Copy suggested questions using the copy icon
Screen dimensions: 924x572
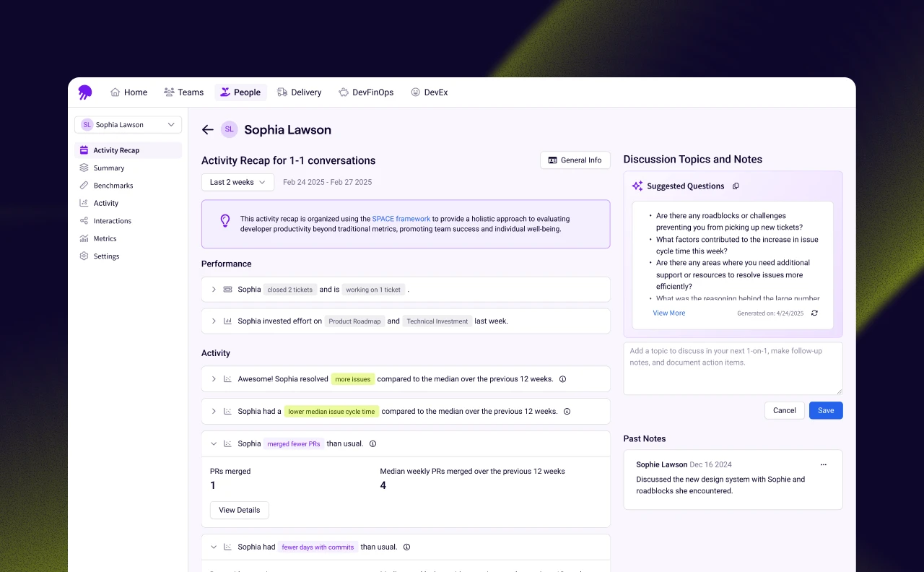pyautogui.click(x=736, y=186)
